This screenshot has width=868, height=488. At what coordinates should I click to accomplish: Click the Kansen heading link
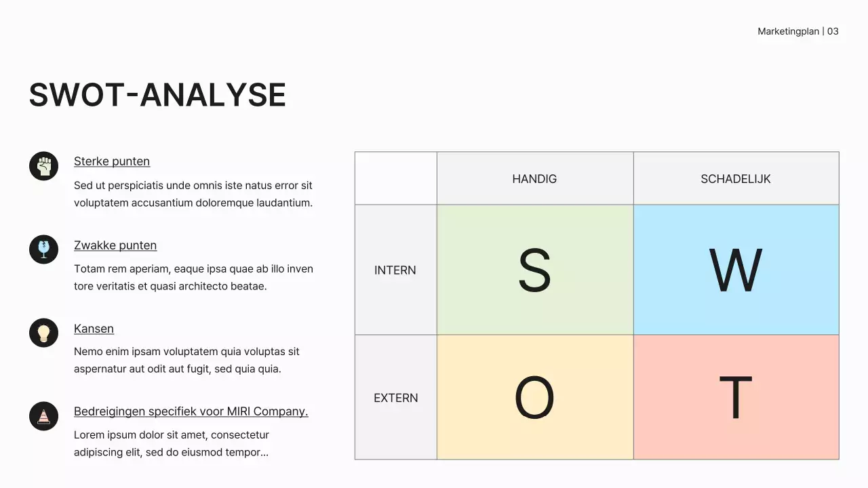[x=94, y=329]
